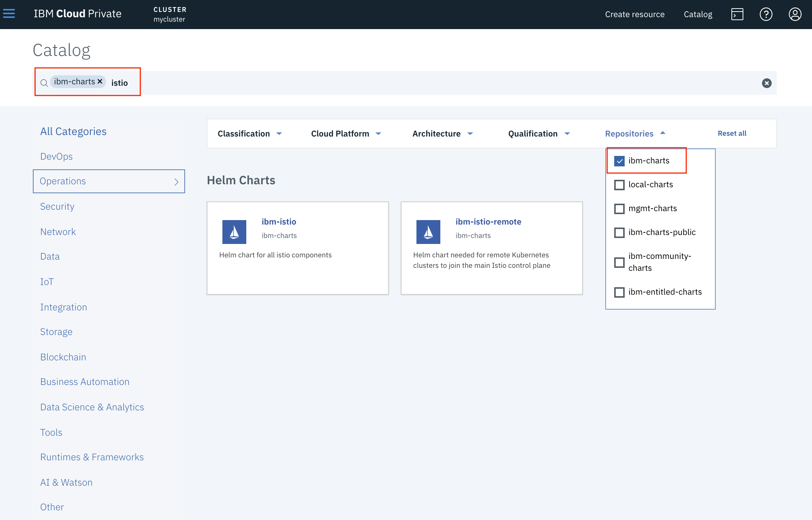Check the ibm-entitled-charts repository checkbox

619,292
